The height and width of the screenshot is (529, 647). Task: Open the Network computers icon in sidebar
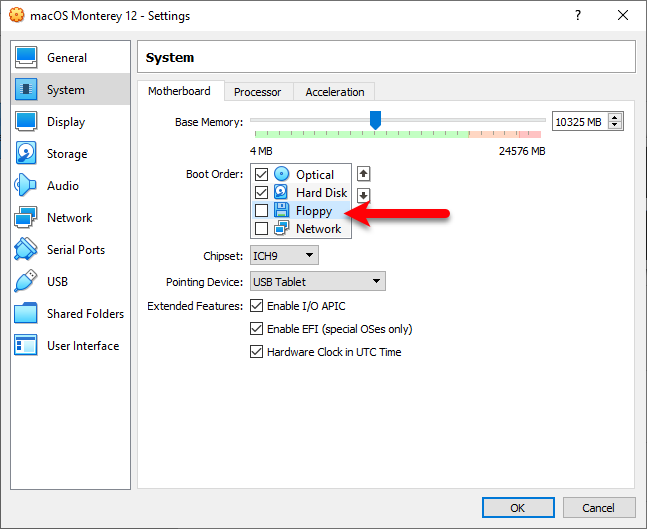(26, 217)
